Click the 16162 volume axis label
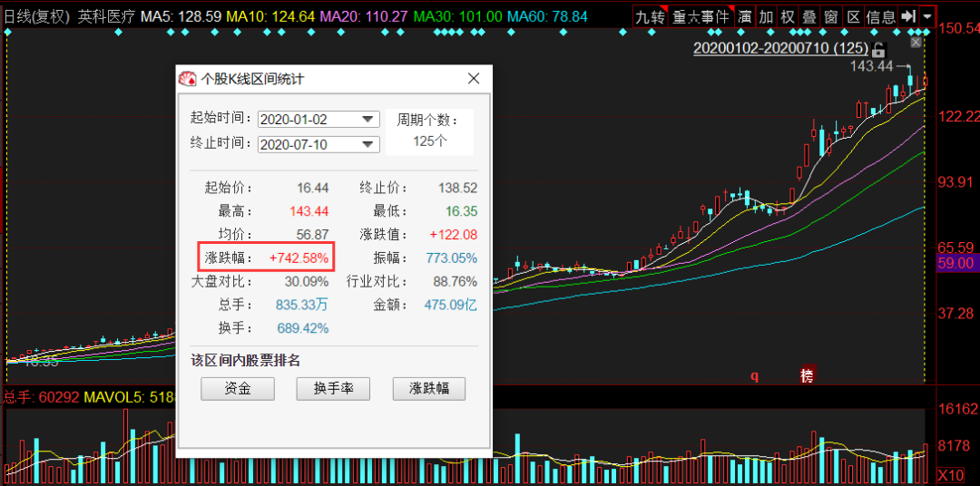Image resolution: width=980 pixels, height=486 pixels. pos(959,409)
